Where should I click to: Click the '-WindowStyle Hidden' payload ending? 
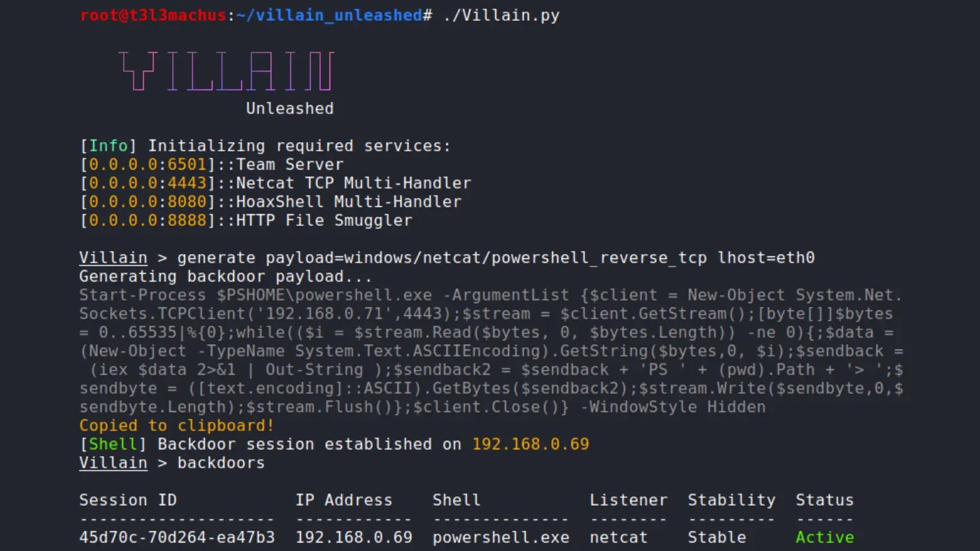pyautogui.click(x=673, y=407)
